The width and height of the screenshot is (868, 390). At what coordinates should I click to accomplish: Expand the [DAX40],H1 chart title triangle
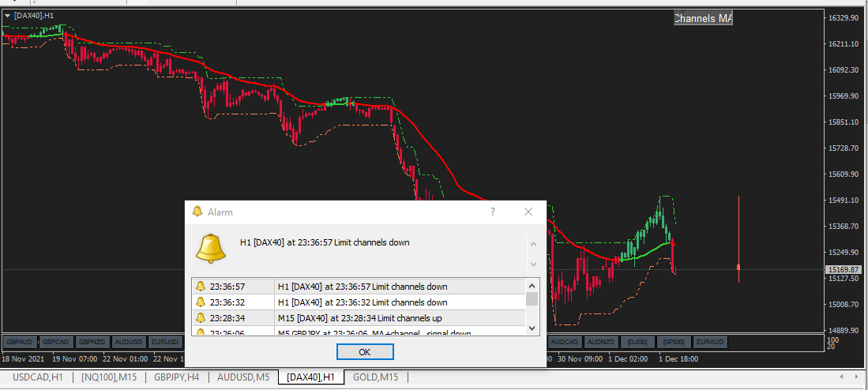(x=7, y=16)
